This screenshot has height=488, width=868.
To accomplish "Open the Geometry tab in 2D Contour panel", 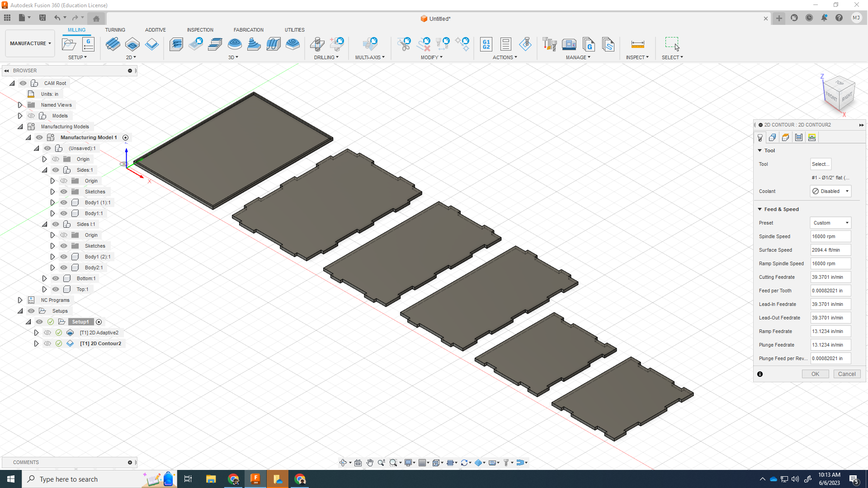I will coord(773,137).
